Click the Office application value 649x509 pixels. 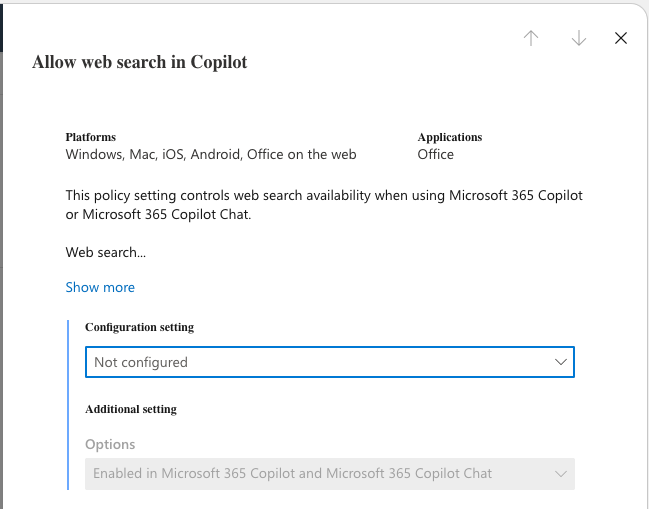point(436,155)
